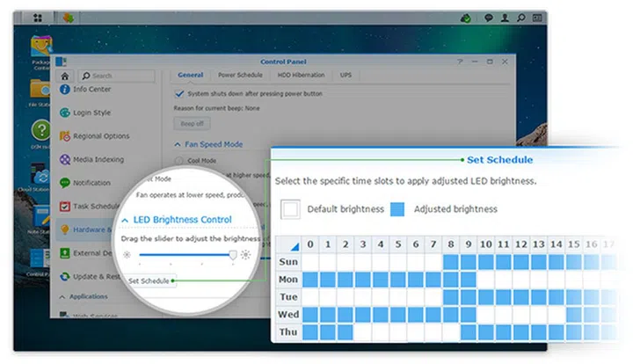Select the hour 14 column header
This screenshot has width=633, height=364.
click(556, 244)
